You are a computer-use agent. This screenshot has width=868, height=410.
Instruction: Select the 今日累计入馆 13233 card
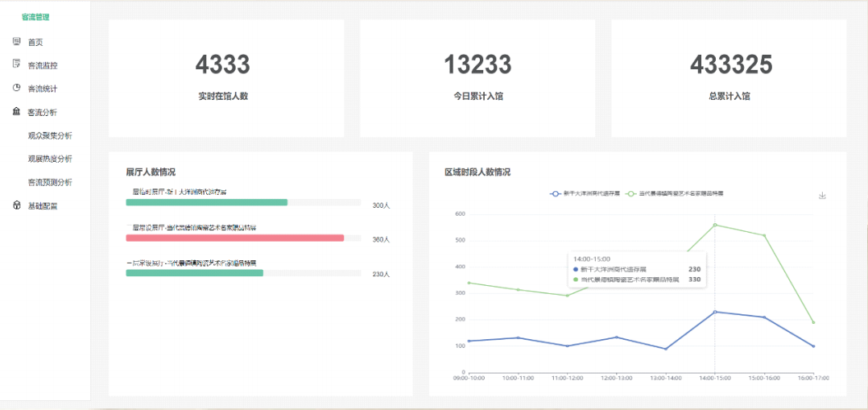tap(477, 78)
